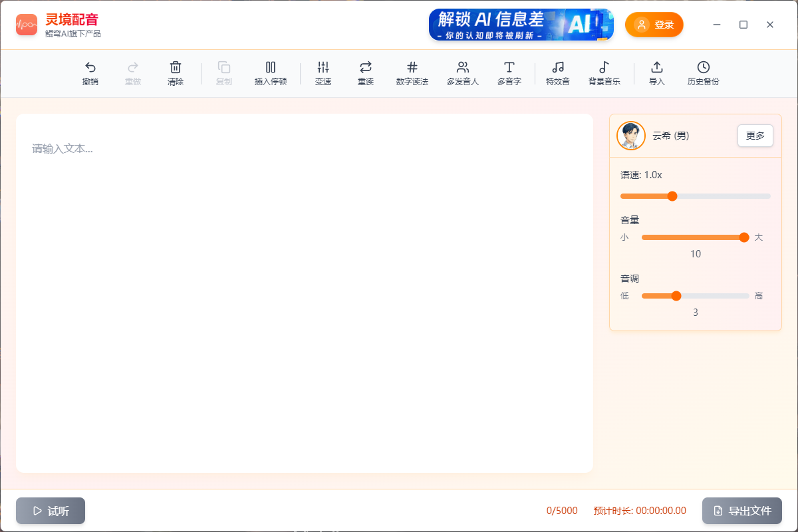Image resolution: width=798 pixels, height=532 pixels.
Task: Open the Polyphonic Character (多音字) tool
Action: click(x=509, y=73)
